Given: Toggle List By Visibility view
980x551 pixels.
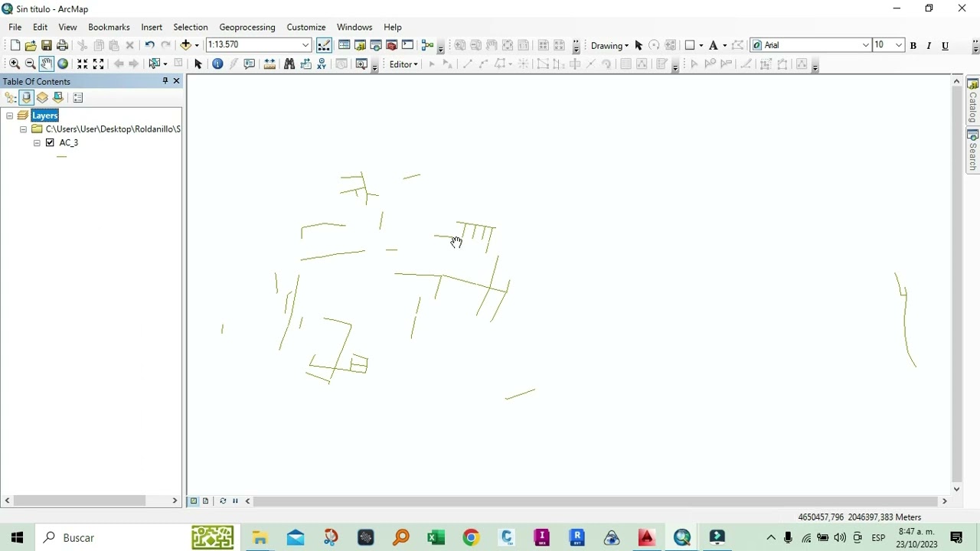Looking at the screenshot, I should click(x=42, y=98).
